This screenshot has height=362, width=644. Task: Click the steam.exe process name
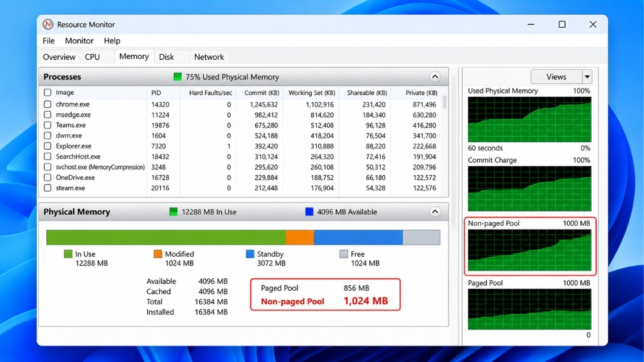[x=70, y=188]
